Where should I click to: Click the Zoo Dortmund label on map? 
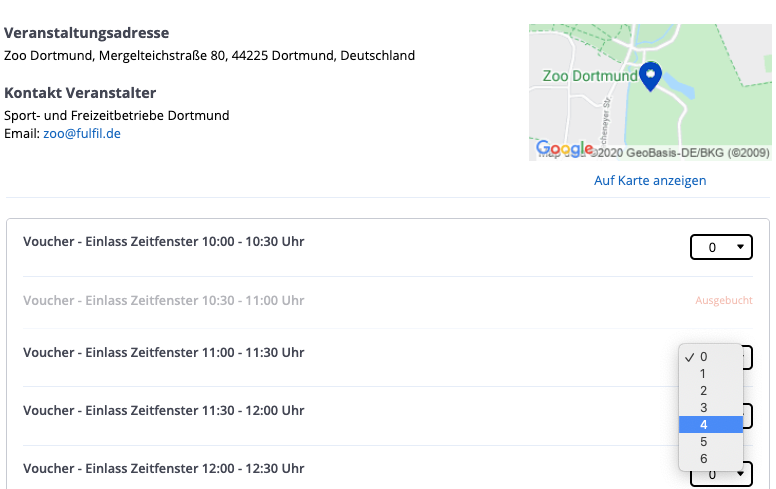589,76
